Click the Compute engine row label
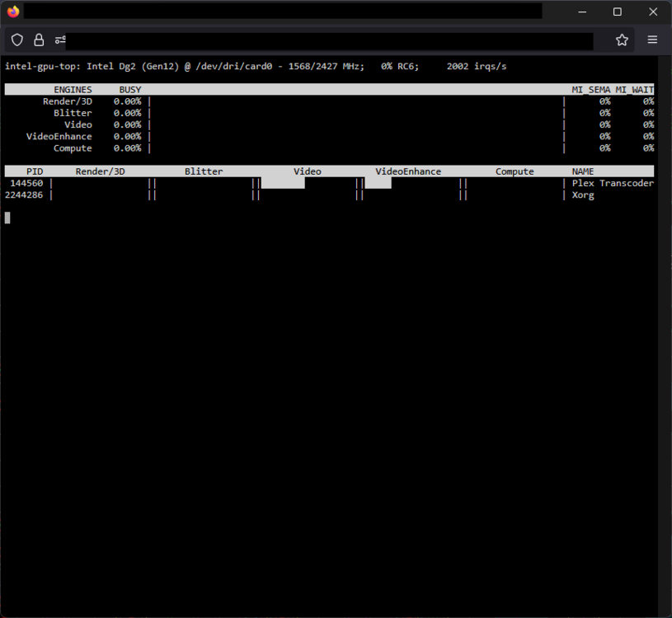The image size is (672, 618). [x=73, y=148]
